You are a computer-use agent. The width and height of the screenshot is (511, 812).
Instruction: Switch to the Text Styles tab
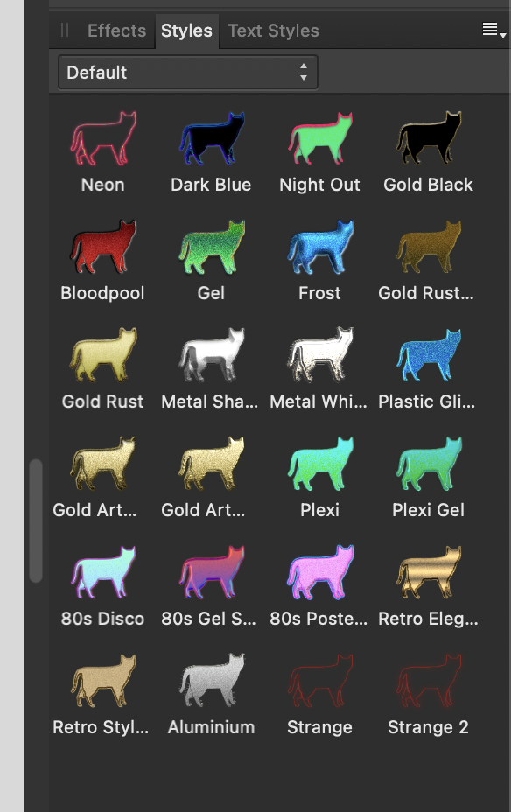click(273, 31)
